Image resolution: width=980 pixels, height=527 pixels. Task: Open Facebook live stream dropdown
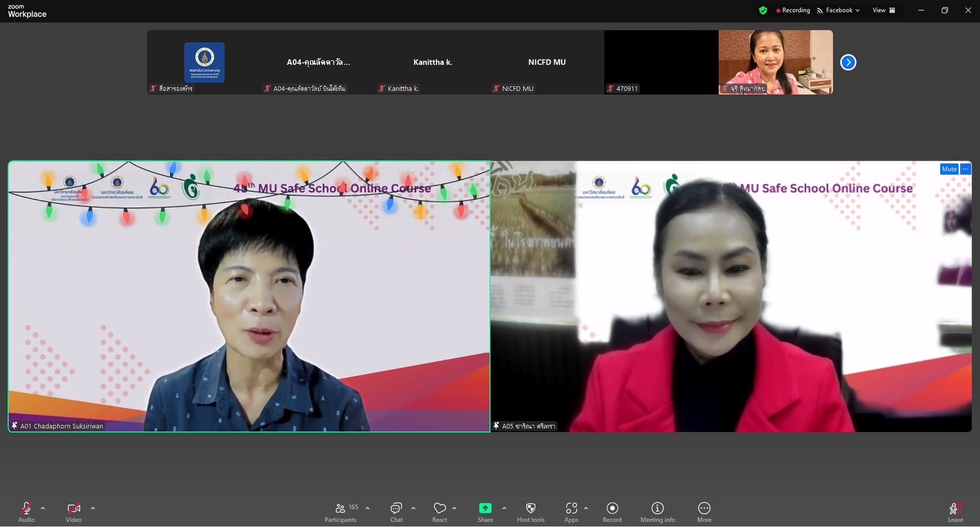click(x=838, y=10)
